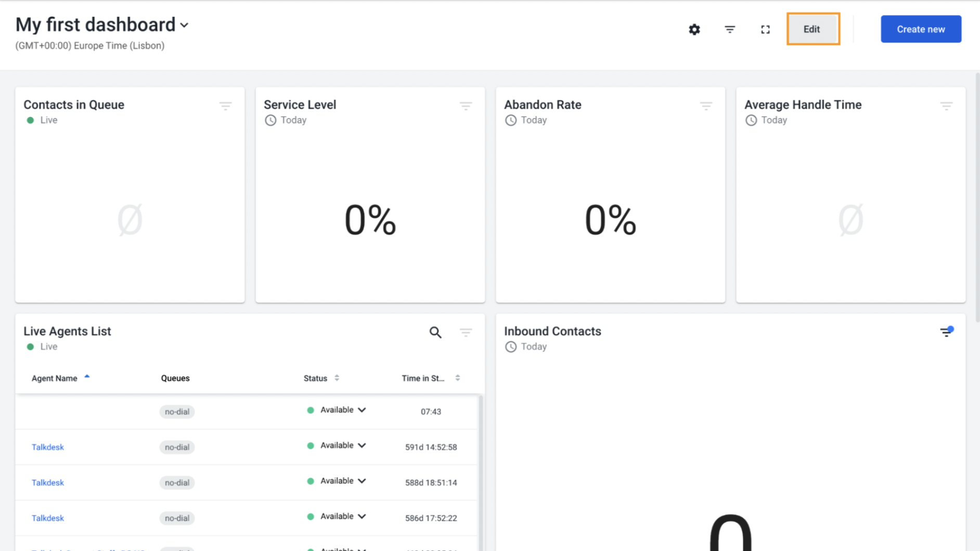Open the dashboard filter icon in header
The image size is (980, 551).
(730, 30)
